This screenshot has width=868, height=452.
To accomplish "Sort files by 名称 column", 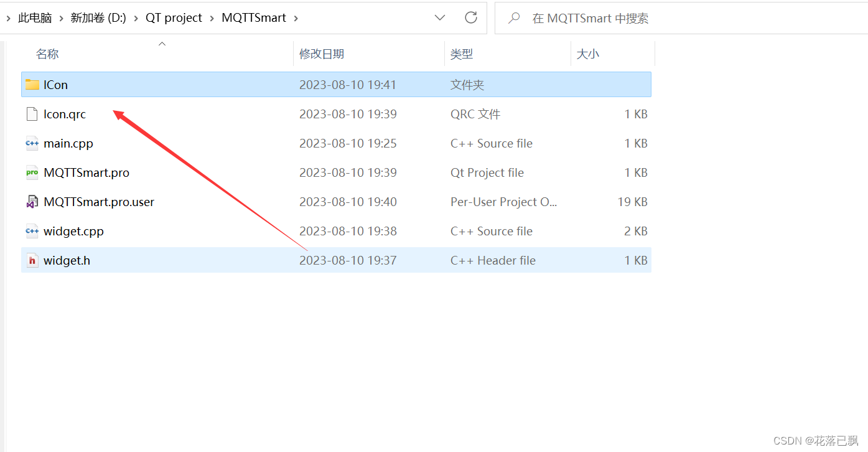I will pyautogui.click(x=47, y=54).
